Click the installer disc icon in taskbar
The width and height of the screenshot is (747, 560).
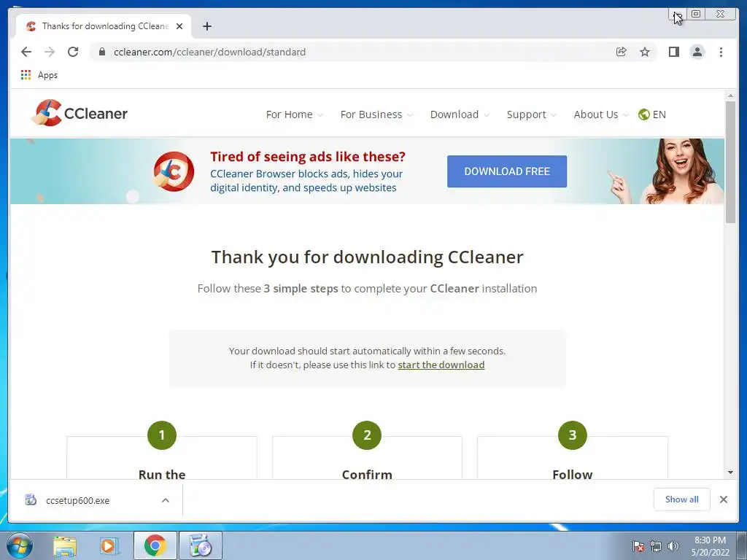[201, 545]
